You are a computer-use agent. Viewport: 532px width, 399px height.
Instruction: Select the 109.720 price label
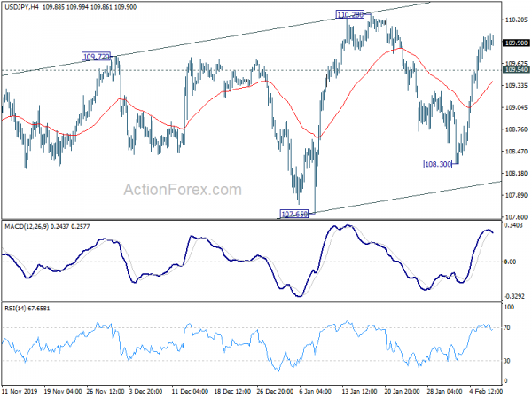point(97,57)
